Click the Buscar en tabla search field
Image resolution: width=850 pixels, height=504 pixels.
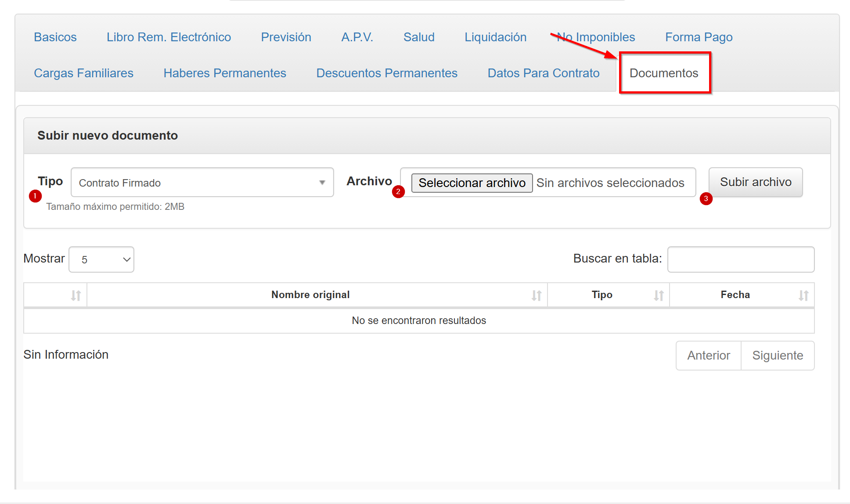[x=741, y=259]
